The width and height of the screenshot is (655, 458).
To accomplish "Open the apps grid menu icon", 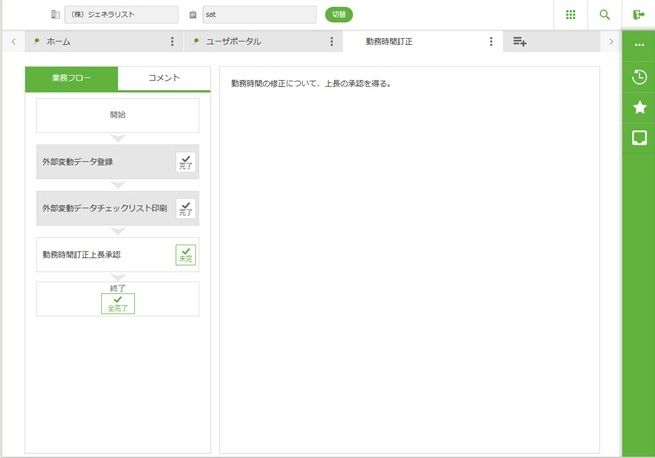I will [571, 15].
